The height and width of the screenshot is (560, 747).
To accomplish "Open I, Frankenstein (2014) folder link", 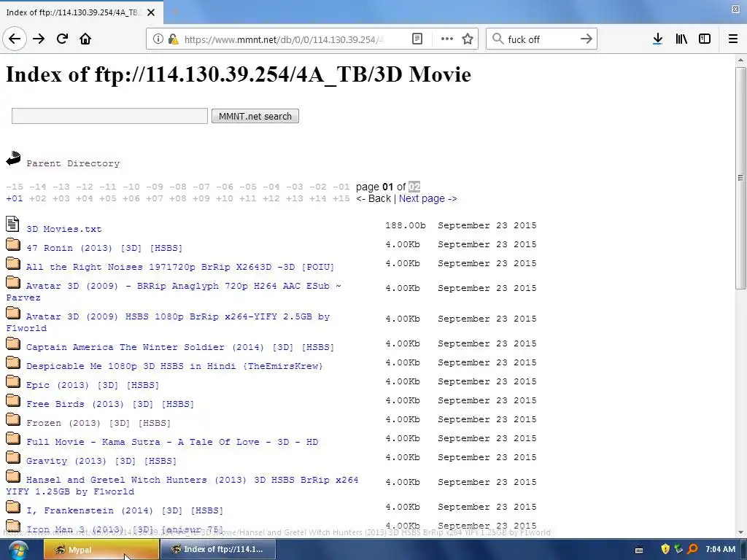I will (125, 511).
